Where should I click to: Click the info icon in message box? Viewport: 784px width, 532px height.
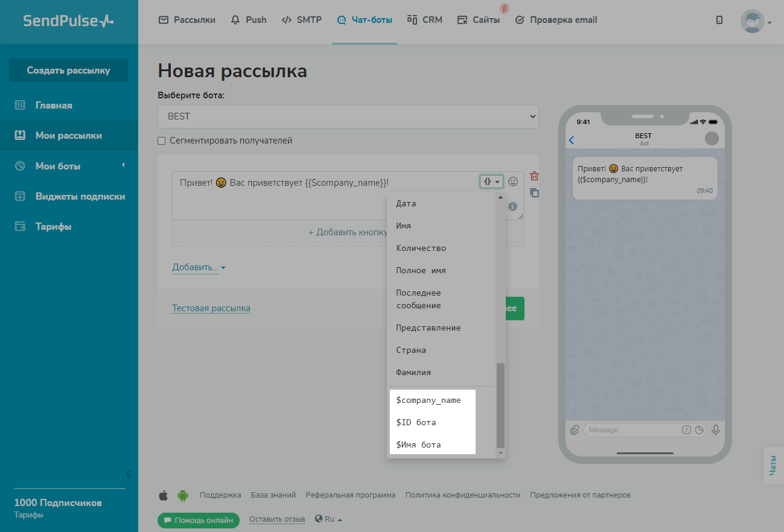click(x=513, y=206)
